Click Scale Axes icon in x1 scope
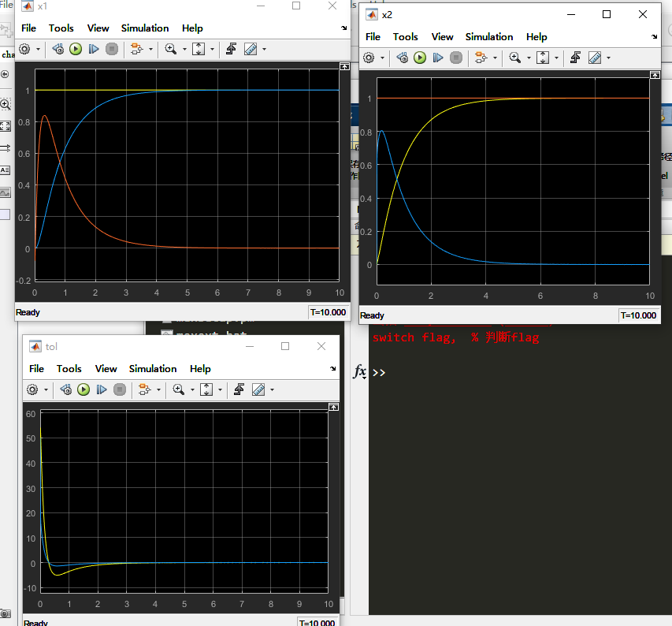 tap(199, 49)
